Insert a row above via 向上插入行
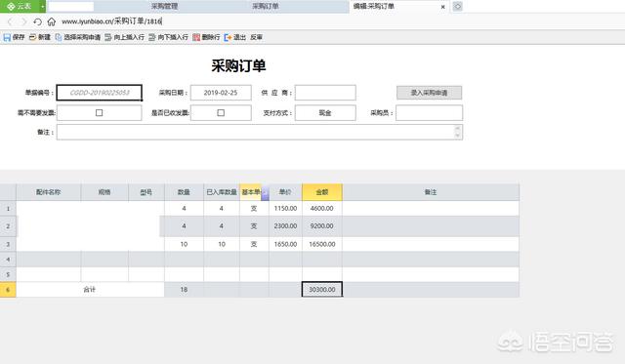The image size is (625, 364). coord(124,37)
